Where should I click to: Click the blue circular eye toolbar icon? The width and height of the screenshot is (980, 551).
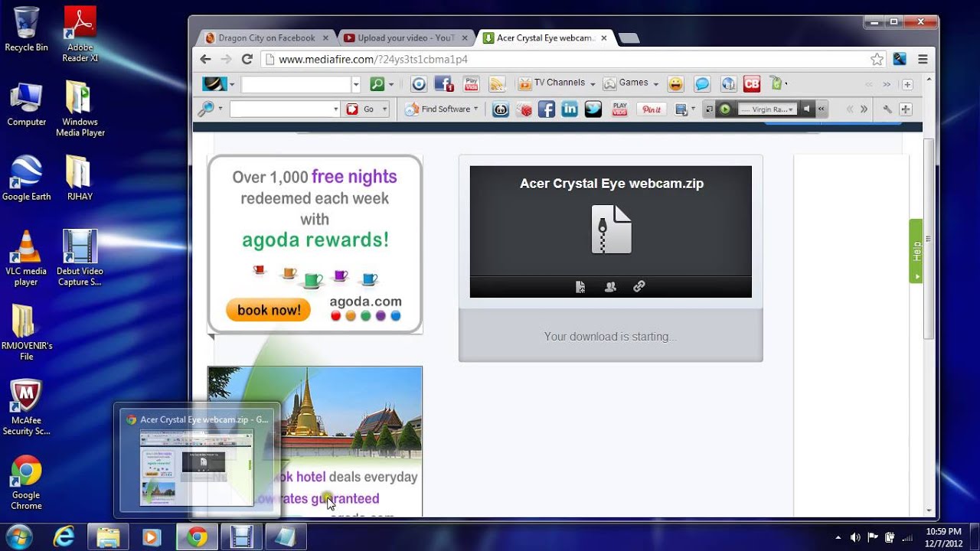tap(418, 83)
